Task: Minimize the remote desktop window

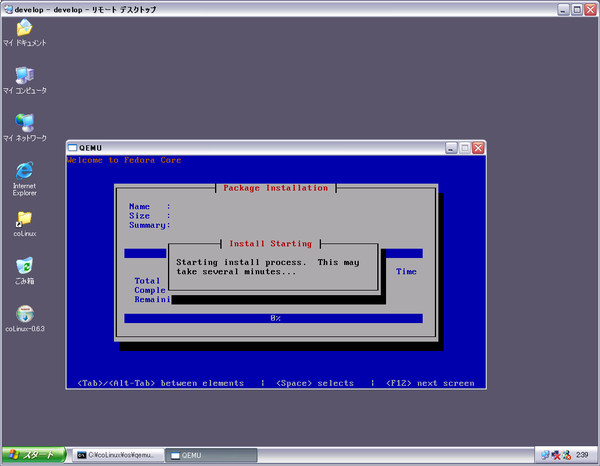Action: pos(563,10)
